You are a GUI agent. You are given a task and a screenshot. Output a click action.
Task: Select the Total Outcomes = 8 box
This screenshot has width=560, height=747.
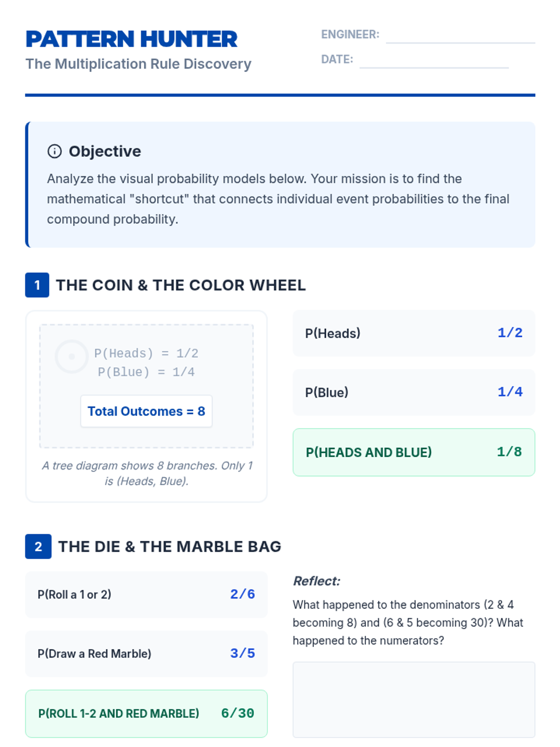point(147,411)
